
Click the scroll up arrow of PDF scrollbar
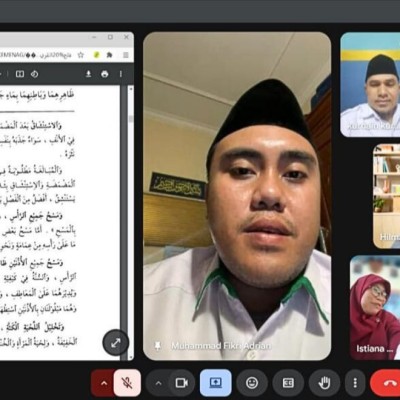point(131,89)
